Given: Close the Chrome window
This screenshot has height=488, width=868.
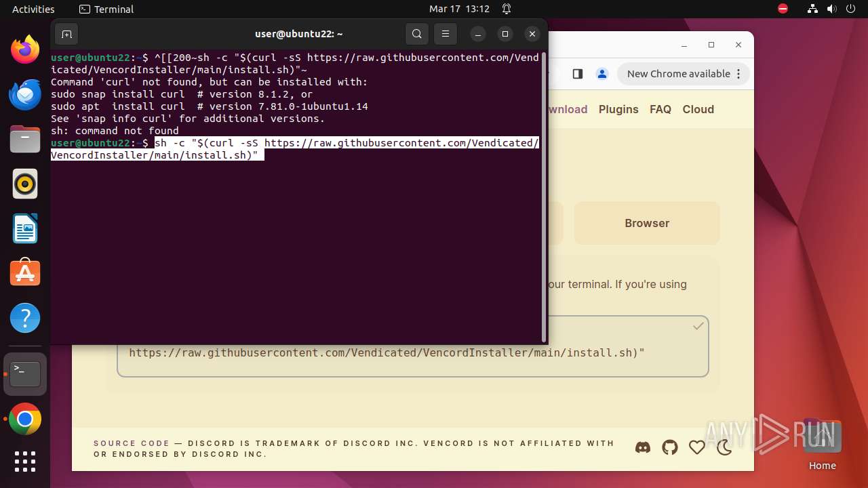Looking at the screenshot, I should (738, 45).
